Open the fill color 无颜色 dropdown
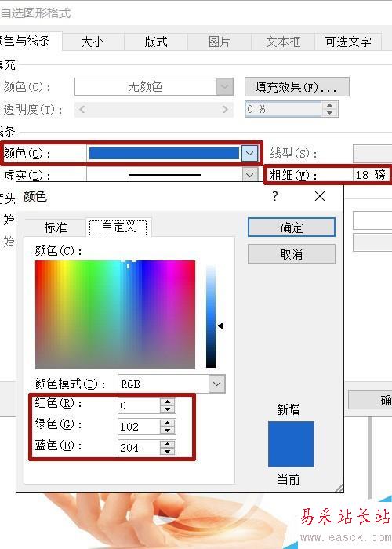The height and width of the screenshot is (549, 392). 154,87
